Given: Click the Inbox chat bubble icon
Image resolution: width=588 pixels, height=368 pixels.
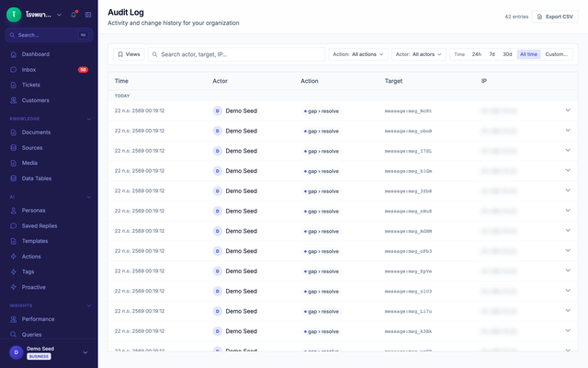Looking at the screenshot, I should click(14, 70).
